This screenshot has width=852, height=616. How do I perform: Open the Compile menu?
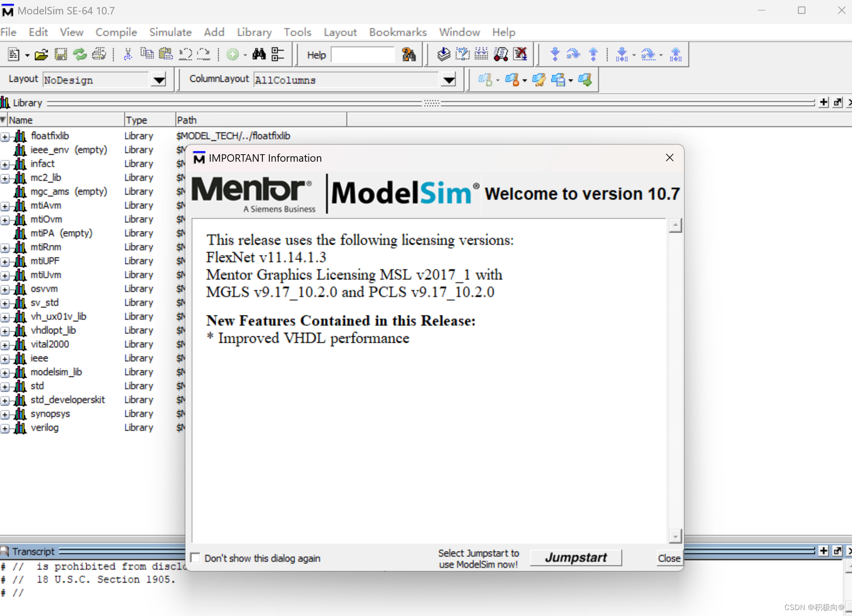pyautogui.click(x=116, y=32)
